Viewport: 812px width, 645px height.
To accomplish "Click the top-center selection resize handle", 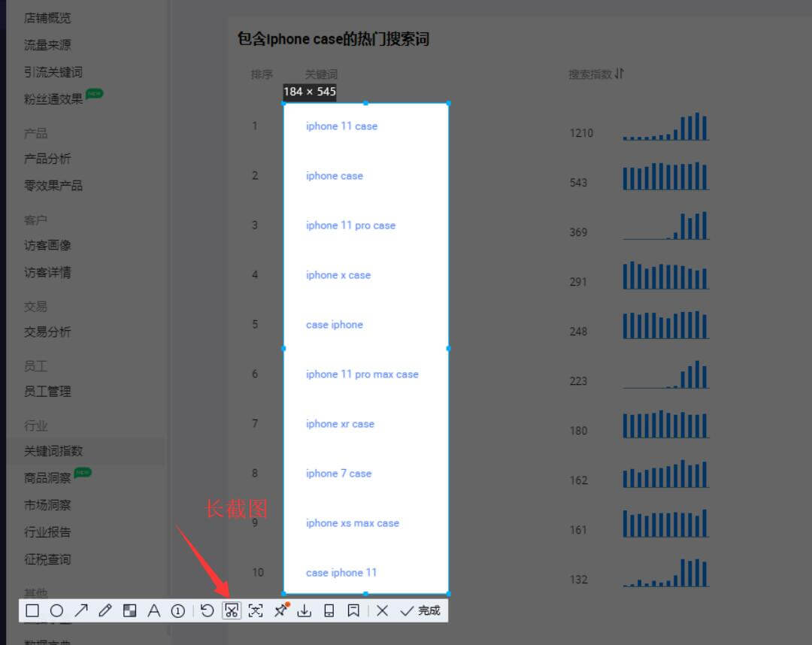I will [366, 103].
